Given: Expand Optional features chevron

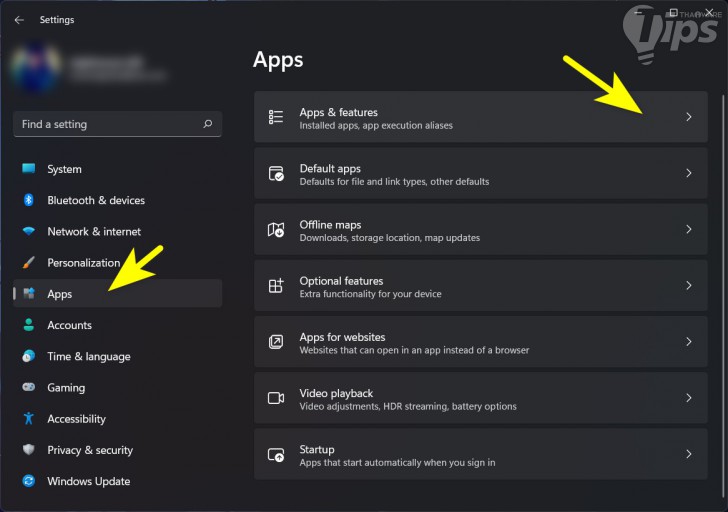Looking at the screenshot, I should tap(689, 285).
